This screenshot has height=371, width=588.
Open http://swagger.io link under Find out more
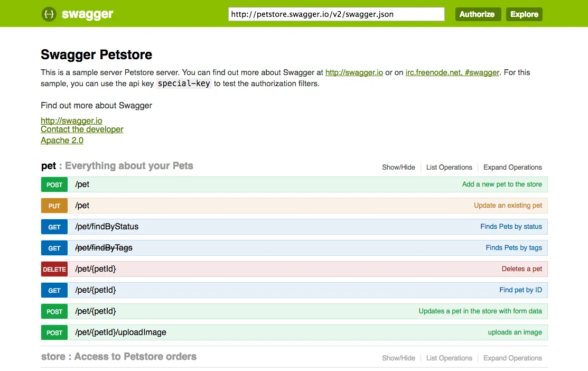tap(71, 121)
